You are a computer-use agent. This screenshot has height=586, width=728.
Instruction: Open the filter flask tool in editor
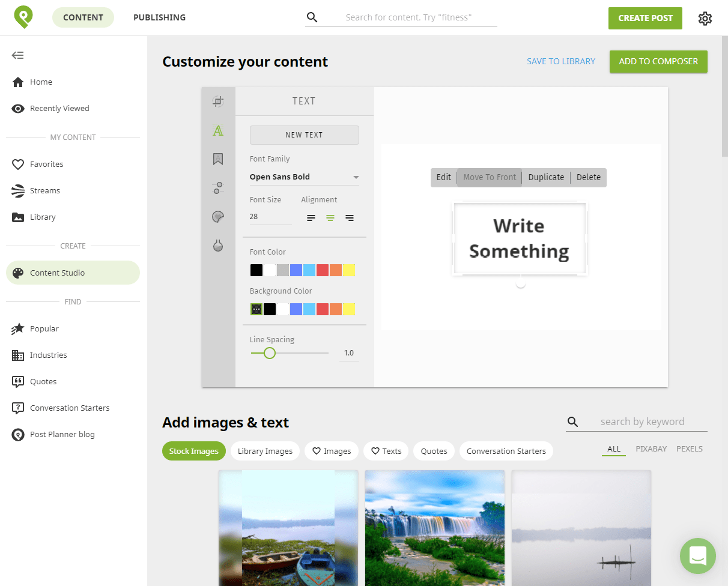pyautogui.click(x=218, y=246)
